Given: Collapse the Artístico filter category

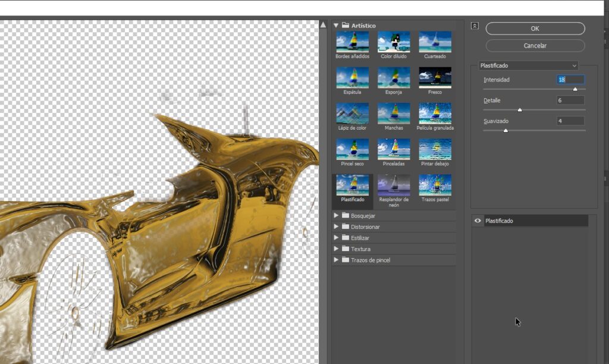Looking at the screenshot, I should coord(337,25).
